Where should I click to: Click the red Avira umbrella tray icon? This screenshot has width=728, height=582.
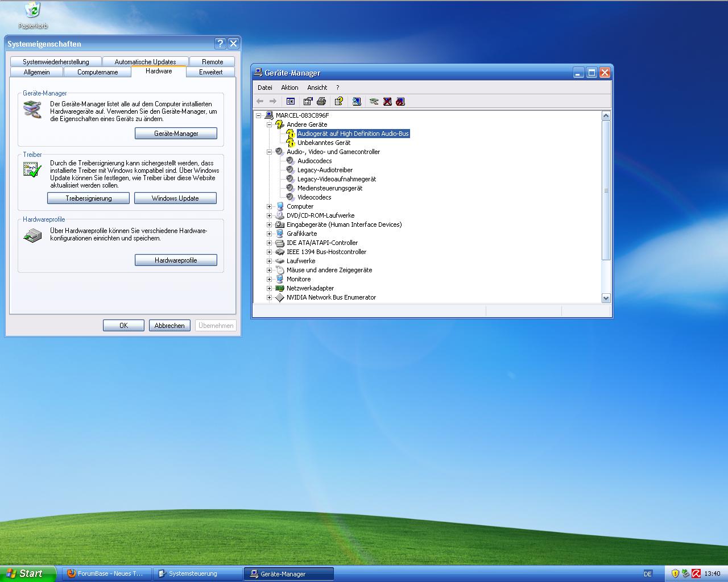(696, 573)
